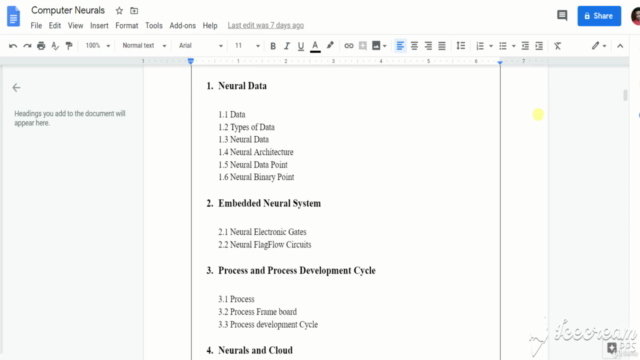Print the document via printer icon
640x360 pixels.
point(41,46)
